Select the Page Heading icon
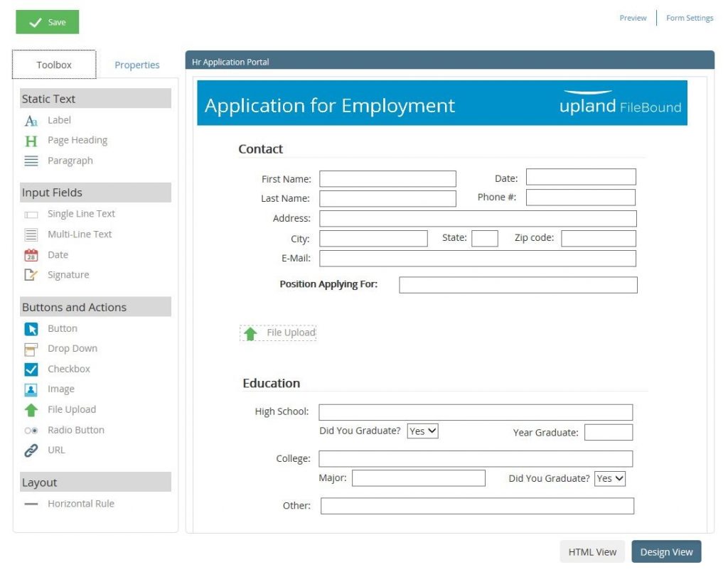The width and height of the screenshot is (728, 572). click(31, 141)
